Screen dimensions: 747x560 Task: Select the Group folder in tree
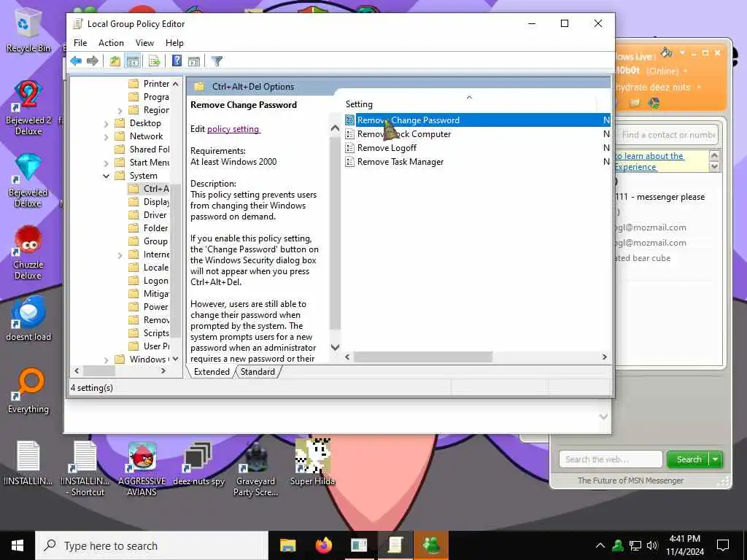tap(149, 241)
